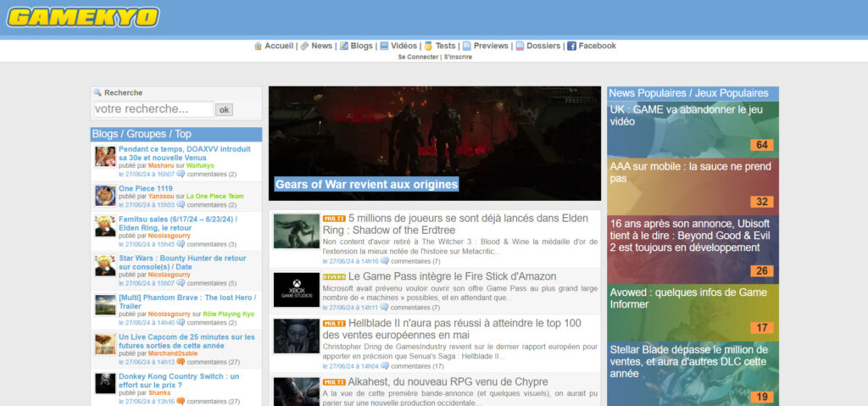This screenshot has width=868, height=406.
Task: Click Rôle Playing Kyo group link
Action: coord(229,314)
